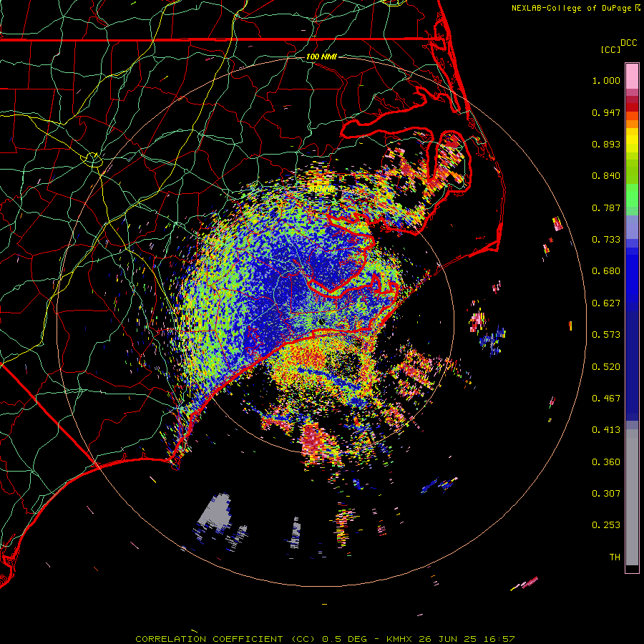The image size is (644, 644).
Task: Click the CORRELATION COEFFICIENT (CC) caption text
Action: (225, 639)
